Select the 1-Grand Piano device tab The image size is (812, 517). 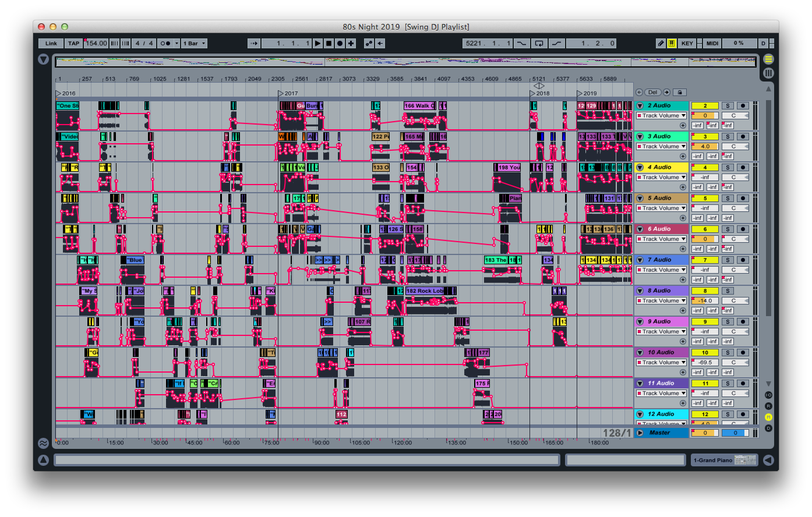[725, 460]
